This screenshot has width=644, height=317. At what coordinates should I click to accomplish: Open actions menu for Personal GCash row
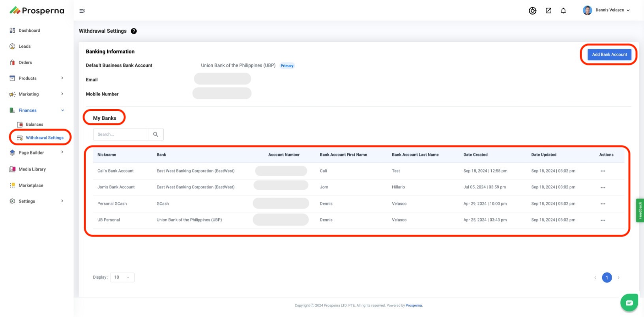click(x=603, y=204)
